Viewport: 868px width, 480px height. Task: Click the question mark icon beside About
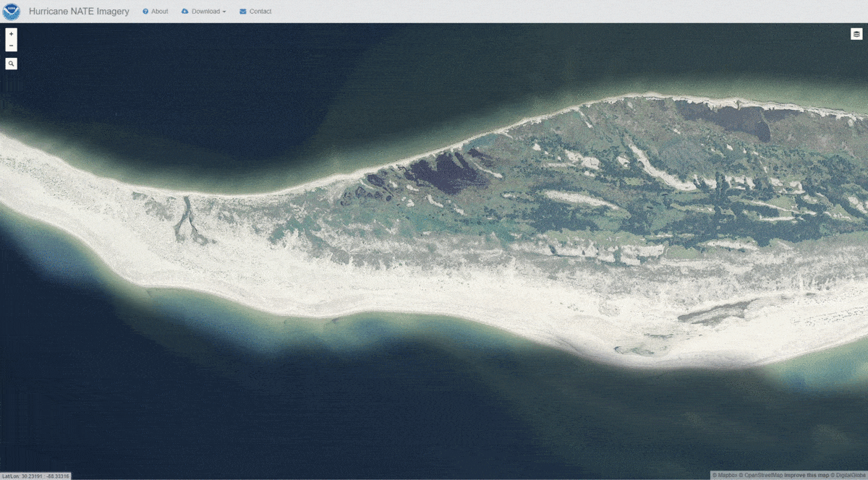(x=145, y=12)
